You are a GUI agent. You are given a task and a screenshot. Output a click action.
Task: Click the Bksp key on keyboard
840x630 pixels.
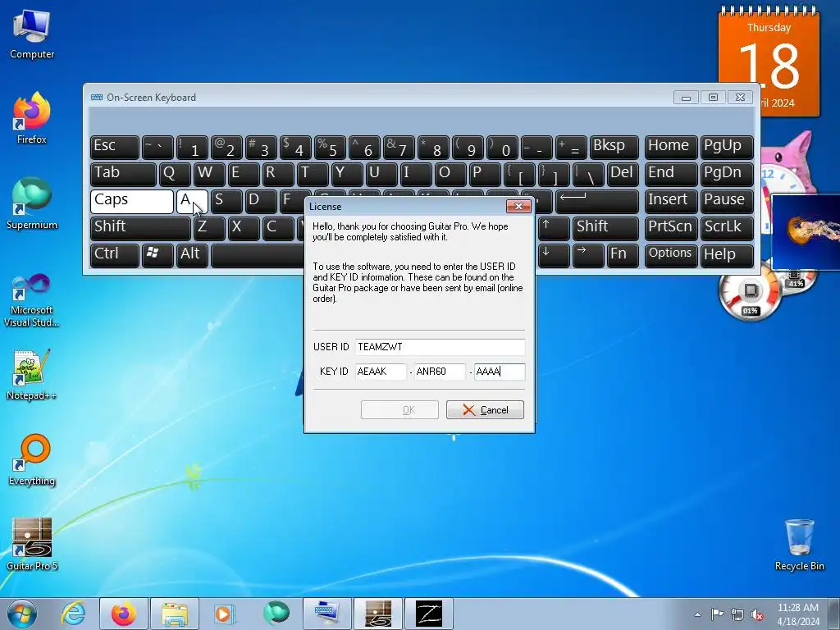point(614,147)
